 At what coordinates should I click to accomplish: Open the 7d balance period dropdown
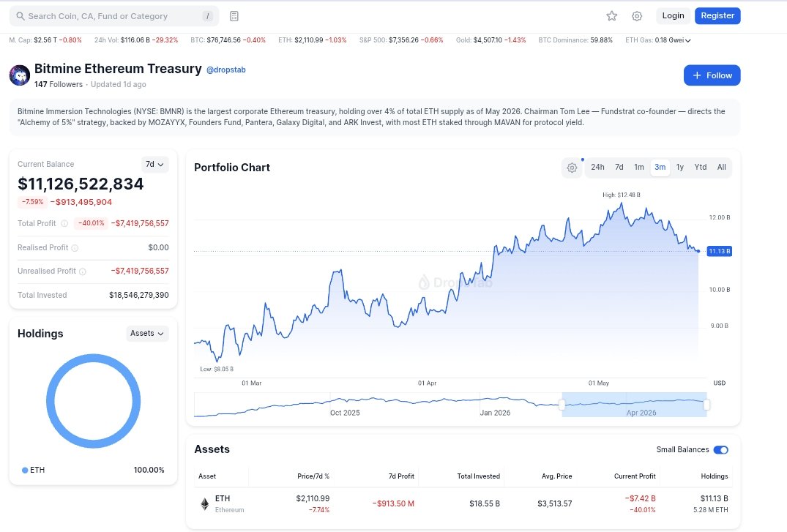tap(154, 165)
